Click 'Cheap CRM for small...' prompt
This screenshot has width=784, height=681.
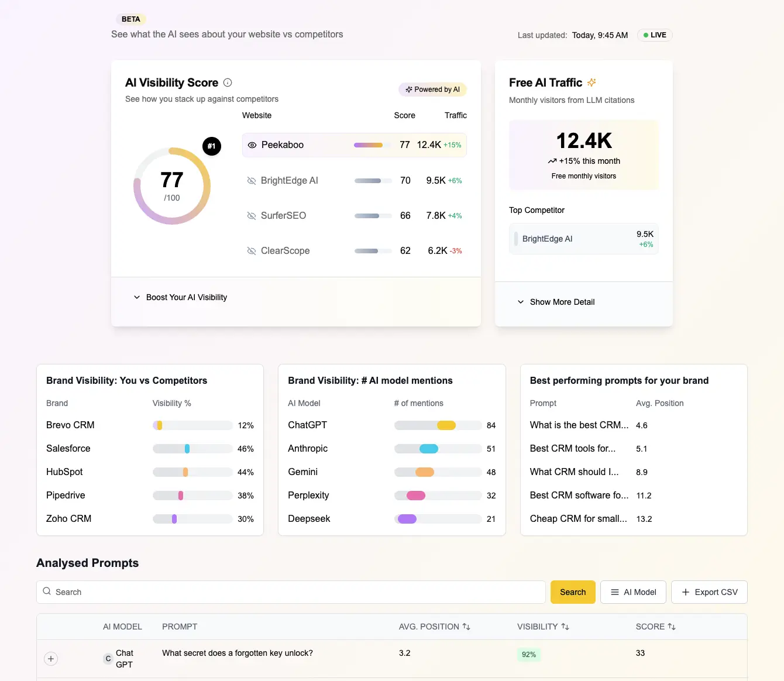coord(579,519)
